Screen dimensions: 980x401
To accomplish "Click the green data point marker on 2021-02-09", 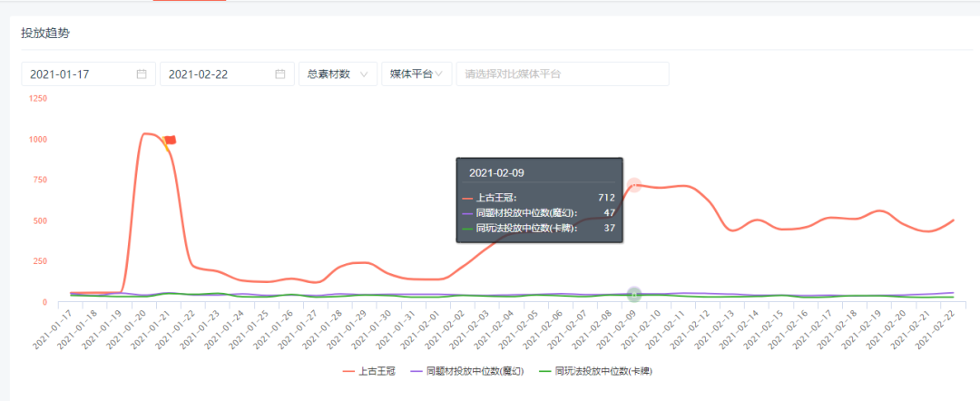I will 634,294.
